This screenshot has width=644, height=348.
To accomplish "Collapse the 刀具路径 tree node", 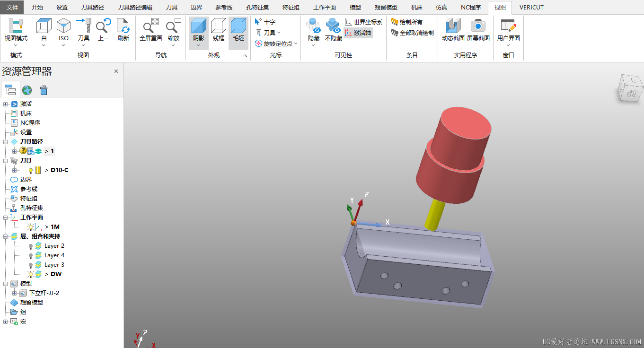I will coord(5,142).
